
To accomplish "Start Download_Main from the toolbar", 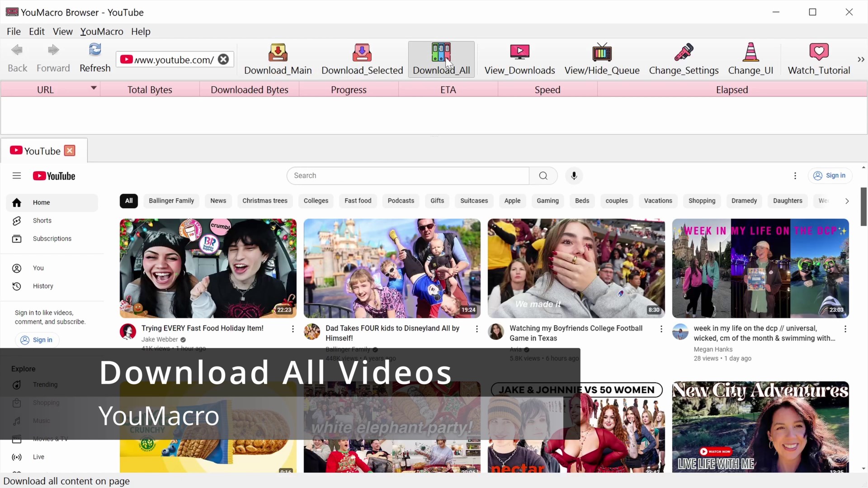I will pyautogui.click(x=278, y=59).
